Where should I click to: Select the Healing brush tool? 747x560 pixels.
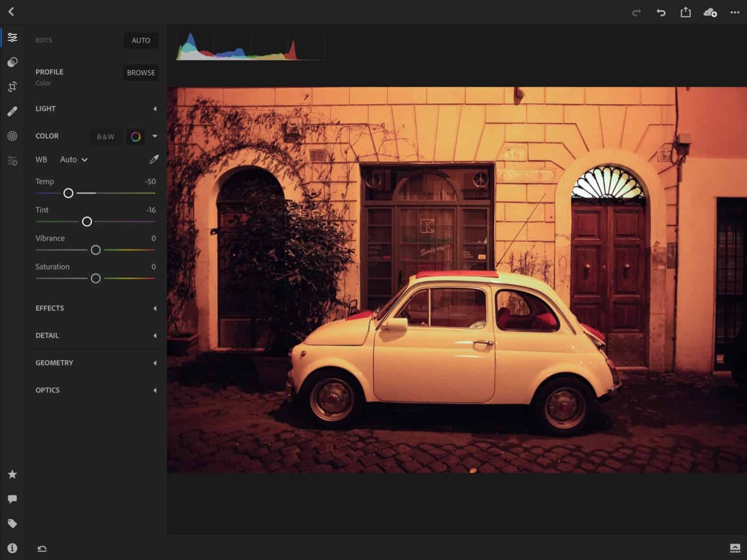pos(12,112)
